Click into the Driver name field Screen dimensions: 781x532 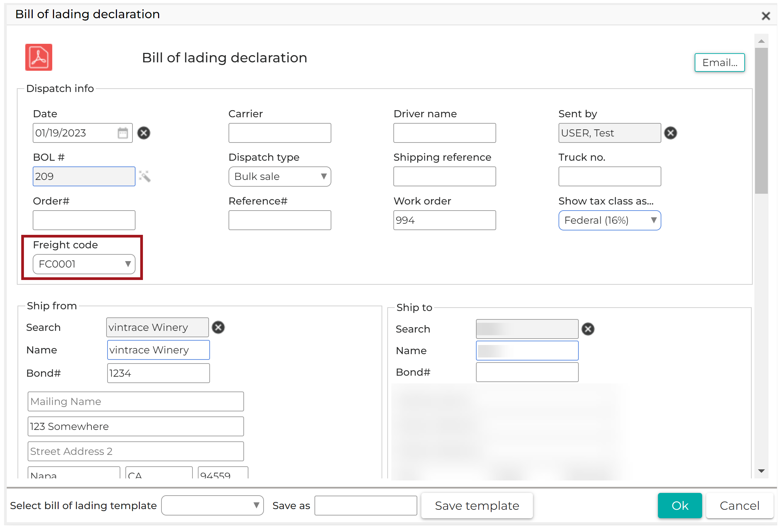click(x=445, y=133)
